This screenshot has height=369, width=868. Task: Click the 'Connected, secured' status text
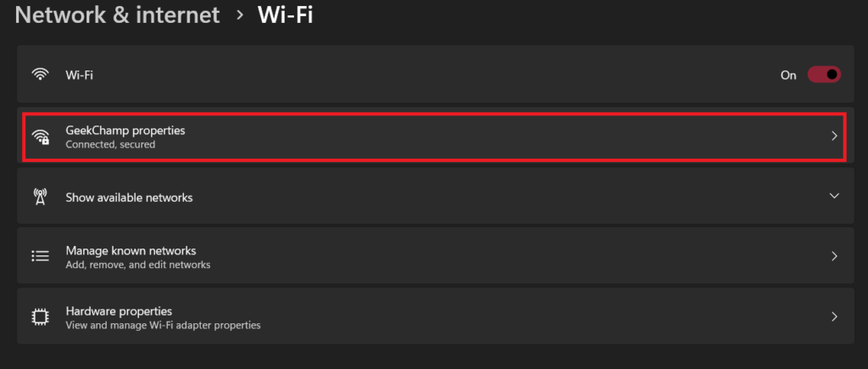click(110, 144)
